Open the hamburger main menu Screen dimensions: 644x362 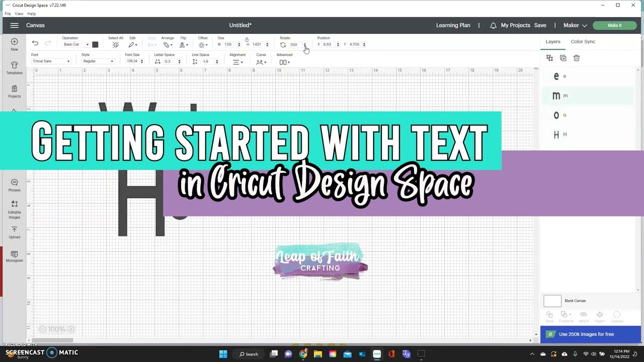[14, 25]
